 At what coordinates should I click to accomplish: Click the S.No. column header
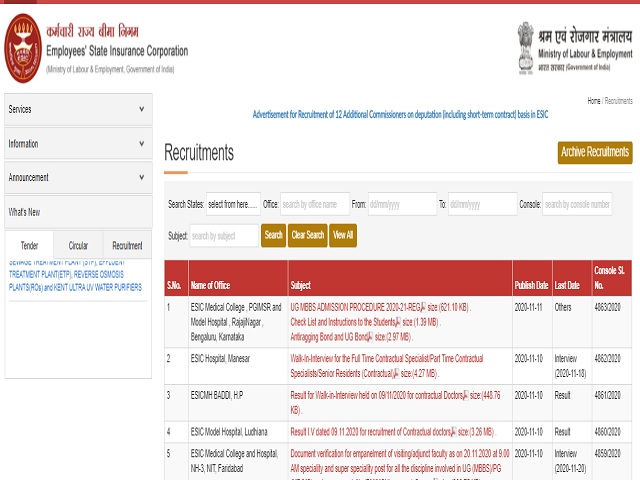click(x=176, y=278)
